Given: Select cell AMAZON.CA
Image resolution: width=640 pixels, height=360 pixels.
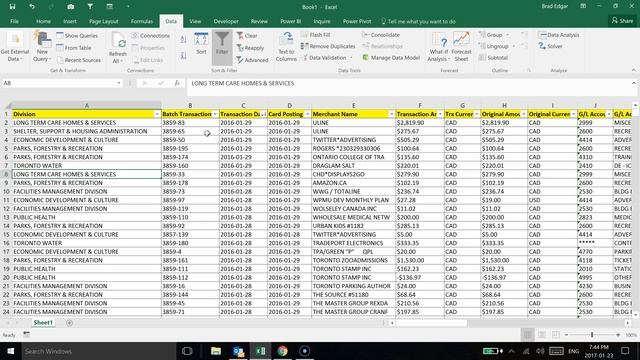Looking at the screenshot, I should [353, 183].
